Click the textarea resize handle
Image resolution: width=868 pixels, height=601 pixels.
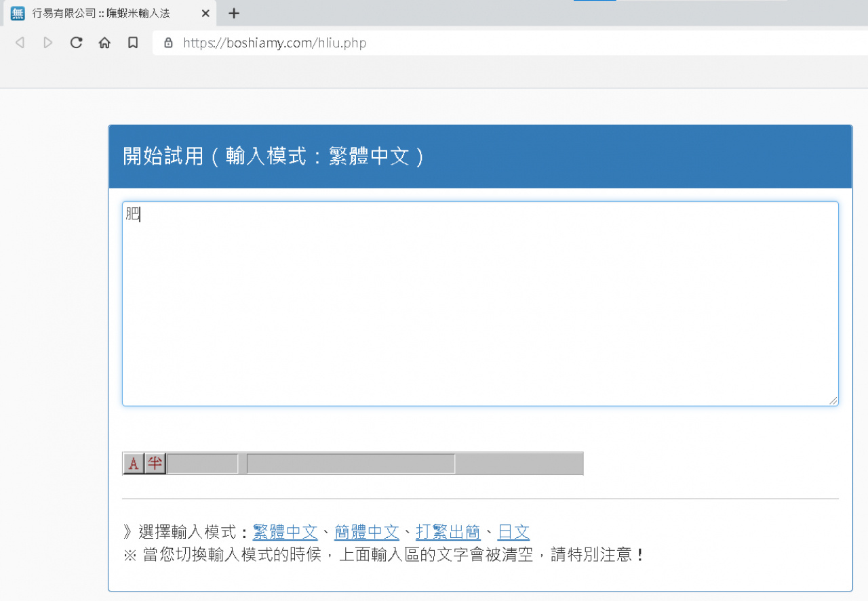(x=833, y=400)
